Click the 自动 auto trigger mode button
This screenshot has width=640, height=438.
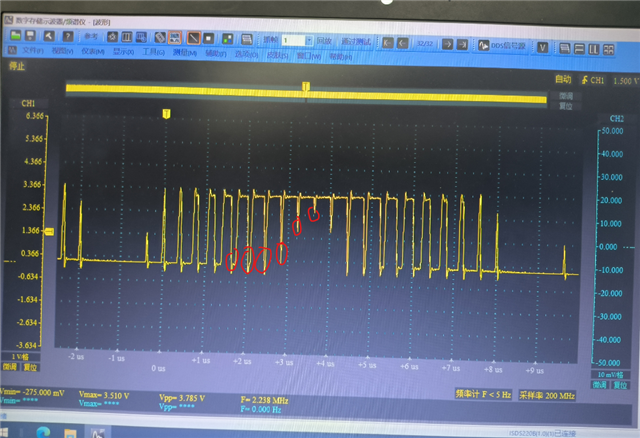tap(563, 79)
